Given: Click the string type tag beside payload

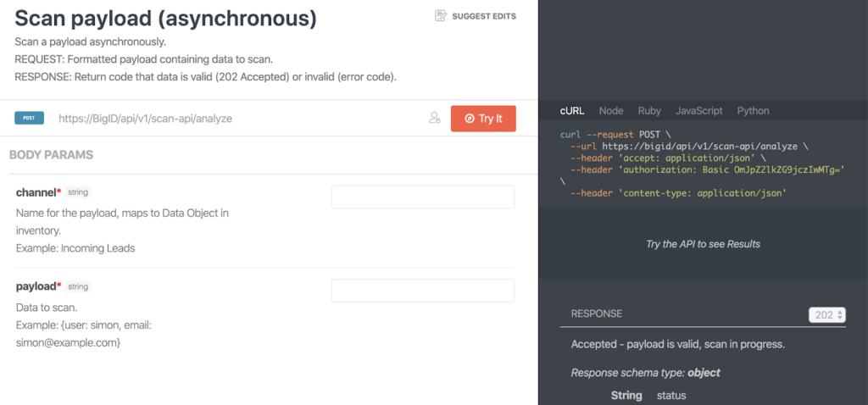Looking at the screenshot, I should (78, 286).
